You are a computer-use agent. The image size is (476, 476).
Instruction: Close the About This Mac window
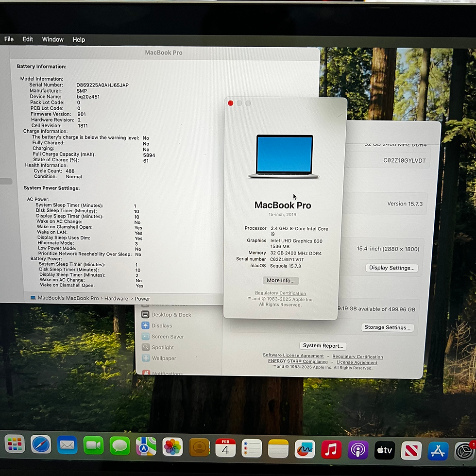click(x=230, y=103)
